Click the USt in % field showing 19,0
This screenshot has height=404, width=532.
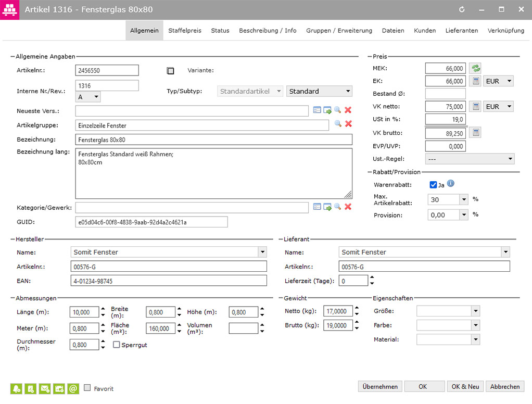(446, 119)
